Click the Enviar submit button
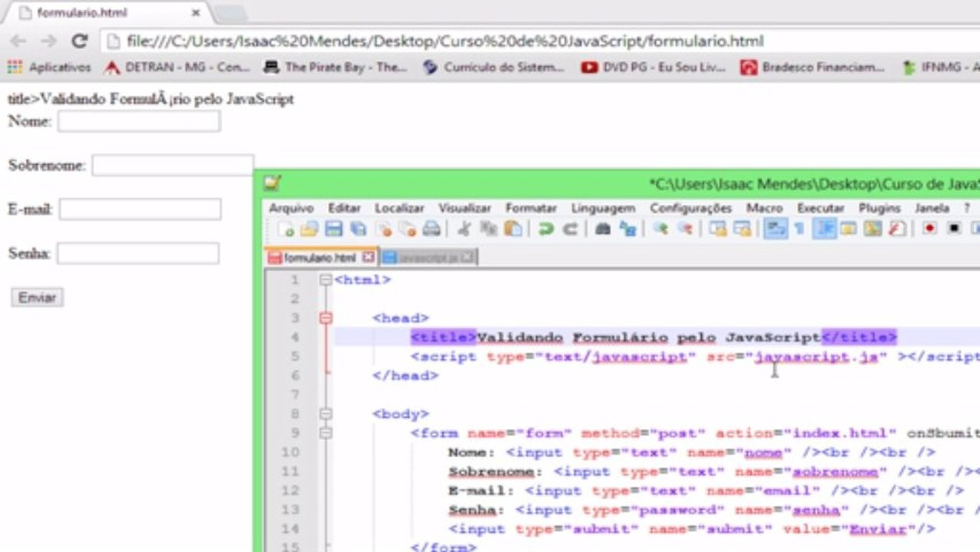The width and height of the screenshot is (980, 552). click(x=37, y=297)
